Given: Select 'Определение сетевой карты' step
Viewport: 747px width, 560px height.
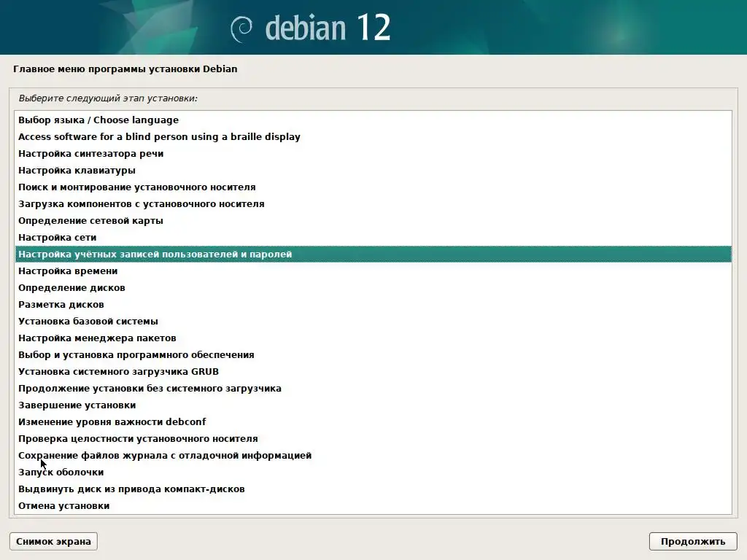Looking at the screenshot, I should 373,220.
